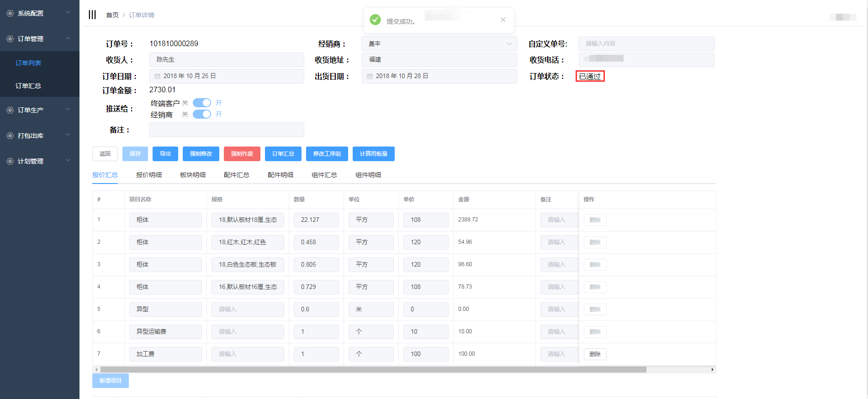Switch to the 板块明细 tab
The width and height of the screenshot is (868, 399).
point(192,175)
